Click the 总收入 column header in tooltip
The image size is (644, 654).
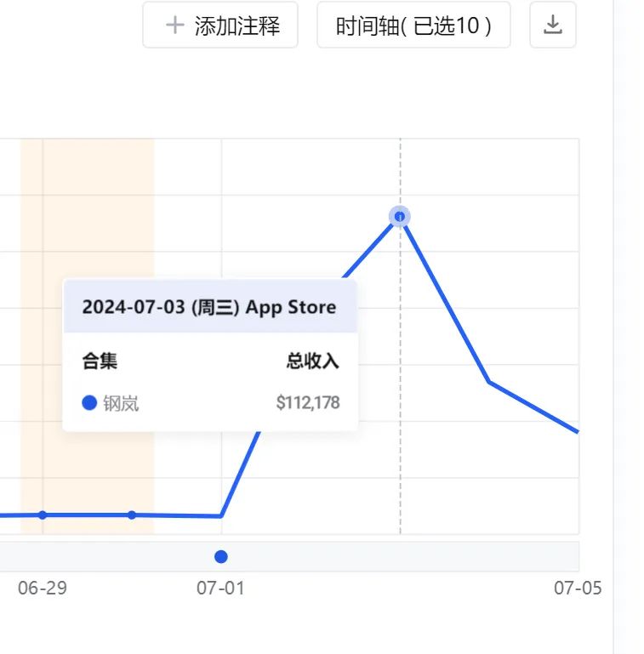click(312, 361)
